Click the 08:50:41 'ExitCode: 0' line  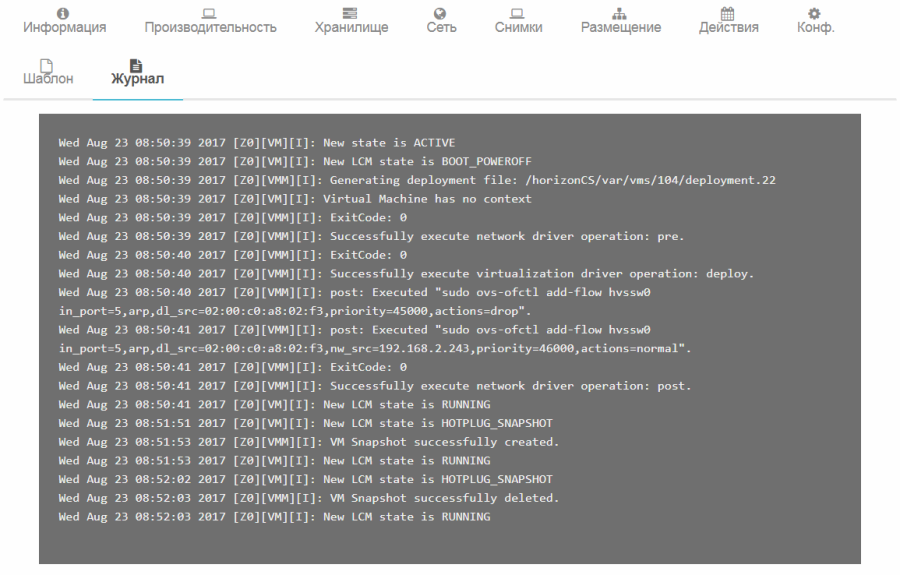click(x=232, y=367)
